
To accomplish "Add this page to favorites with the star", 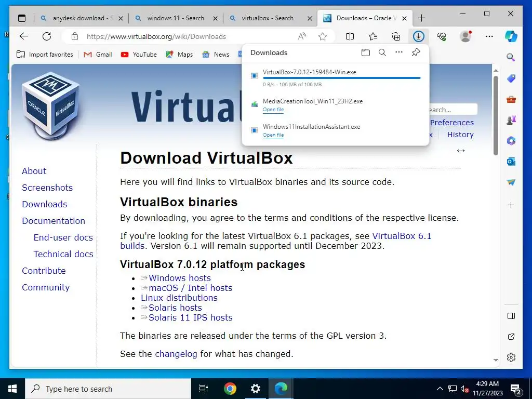I will (323, 36).
